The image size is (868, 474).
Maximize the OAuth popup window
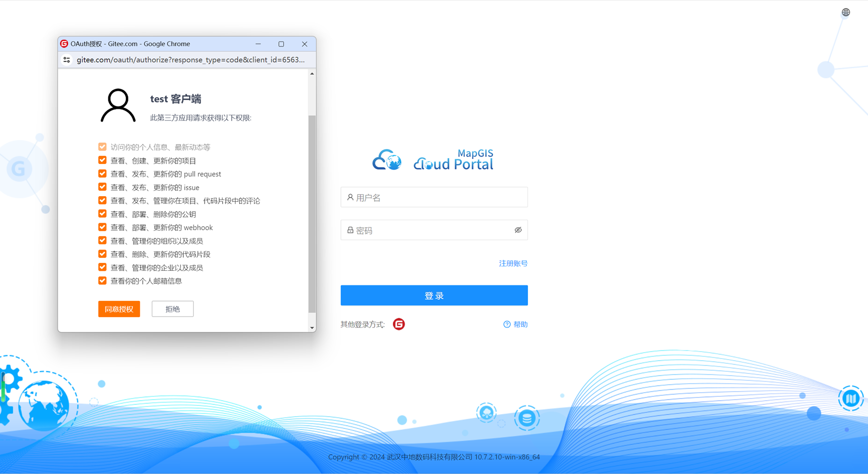[x=281, y=44]
